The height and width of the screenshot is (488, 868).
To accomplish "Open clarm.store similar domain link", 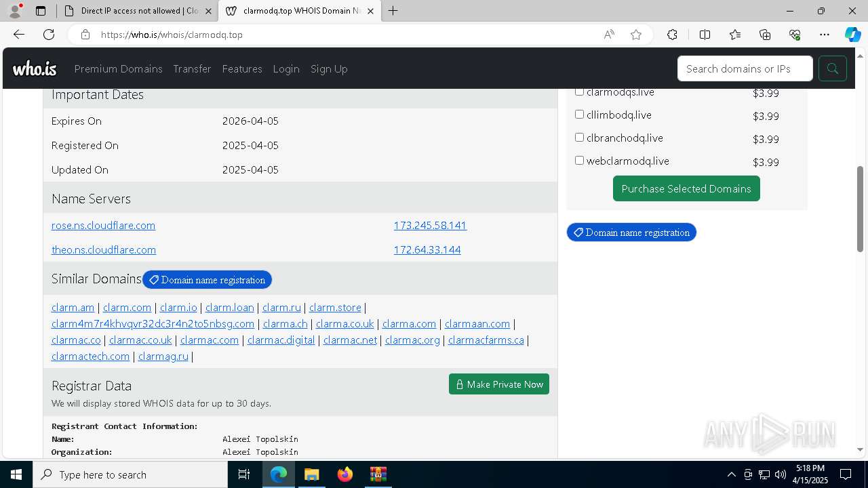I will click(x=335, y=307).
